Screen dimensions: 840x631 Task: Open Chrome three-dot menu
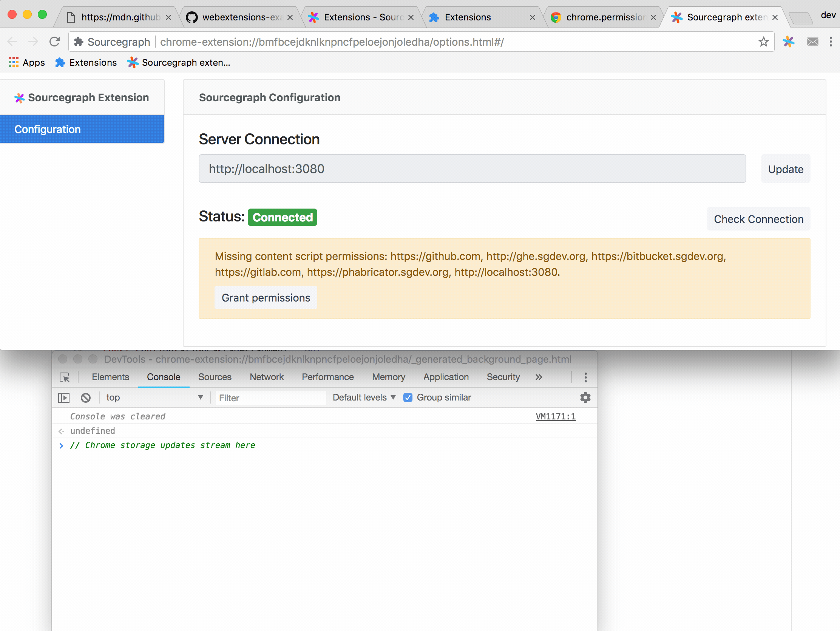[831, 42]
